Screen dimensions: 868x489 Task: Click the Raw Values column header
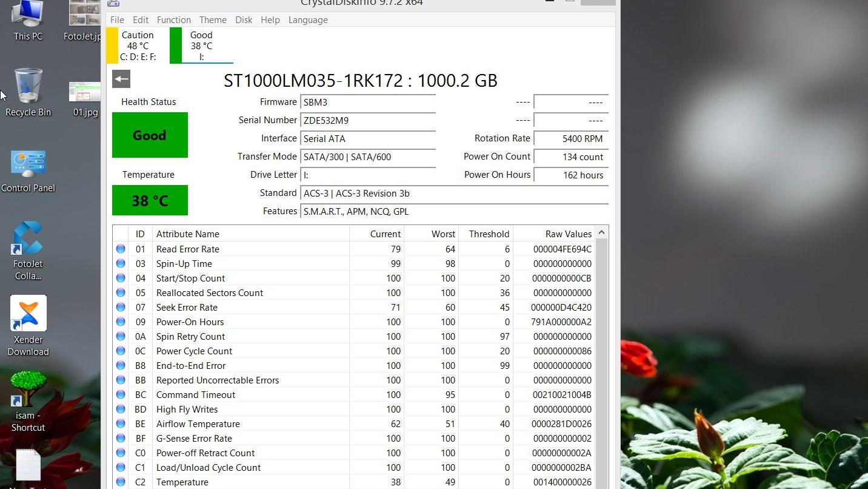(568, 234)
